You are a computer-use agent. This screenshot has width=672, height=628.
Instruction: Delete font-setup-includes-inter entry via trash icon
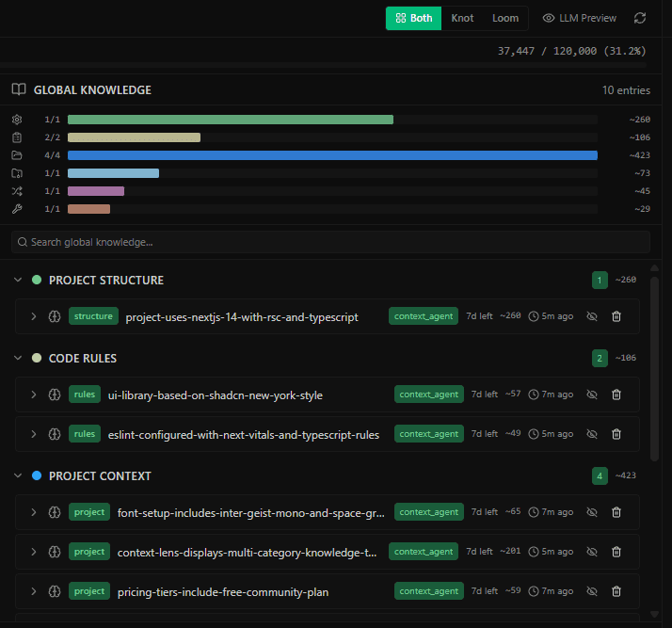coord(616,512)
